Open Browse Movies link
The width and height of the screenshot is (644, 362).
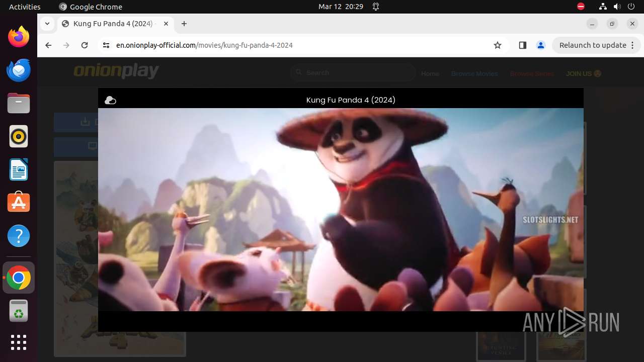point(474,73)
